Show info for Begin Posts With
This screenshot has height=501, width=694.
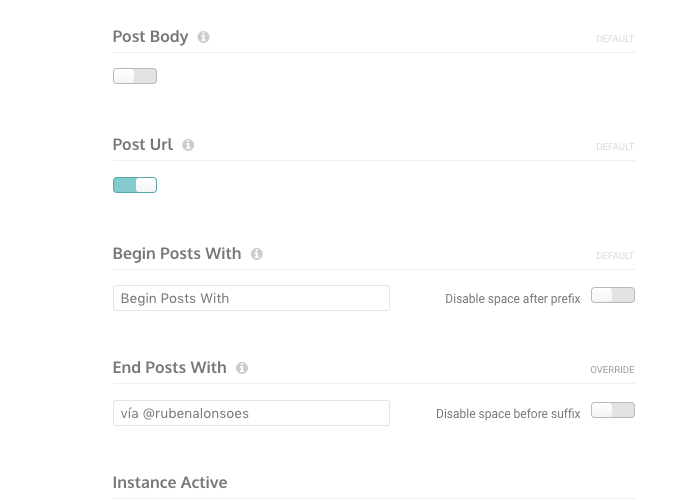coord(257,254)
